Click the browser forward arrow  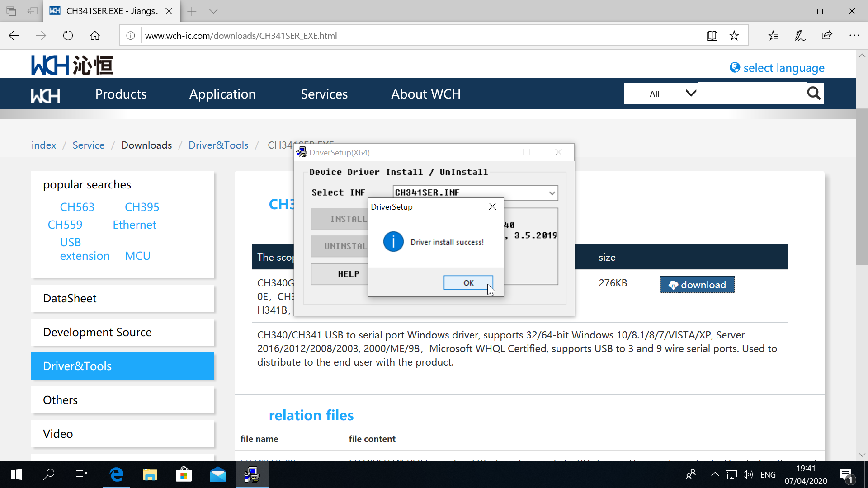point(41,36)
